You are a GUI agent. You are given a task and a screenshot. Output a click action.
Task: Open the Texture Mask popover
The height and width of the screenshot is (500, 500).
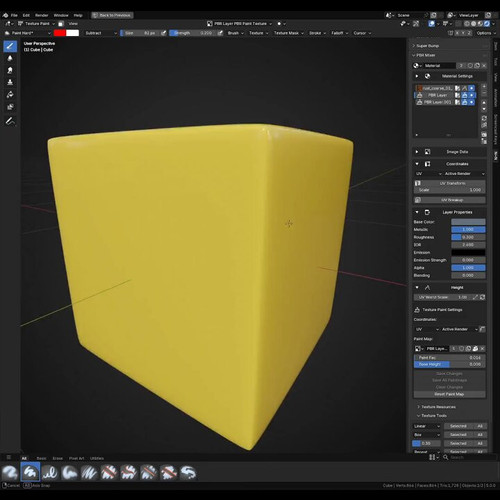[x=288, y=33]
